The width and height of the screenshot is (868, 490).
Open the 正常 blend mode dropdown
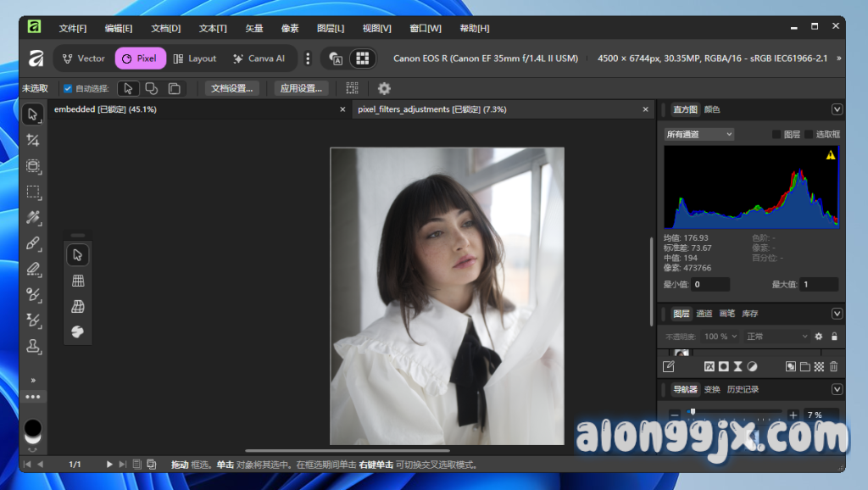coord(776,337)
